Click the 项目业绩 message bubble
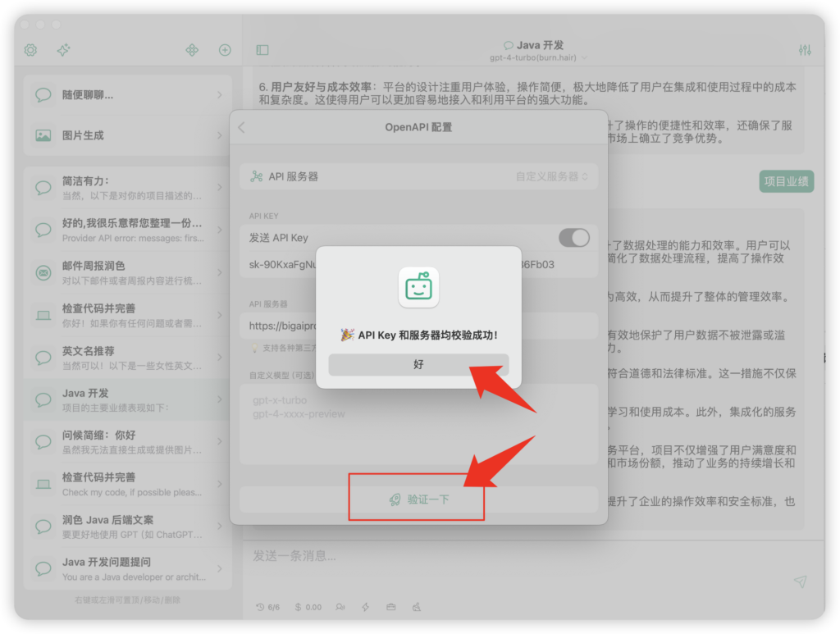This screenshot has width=840, height=634. tap(786, 181)
